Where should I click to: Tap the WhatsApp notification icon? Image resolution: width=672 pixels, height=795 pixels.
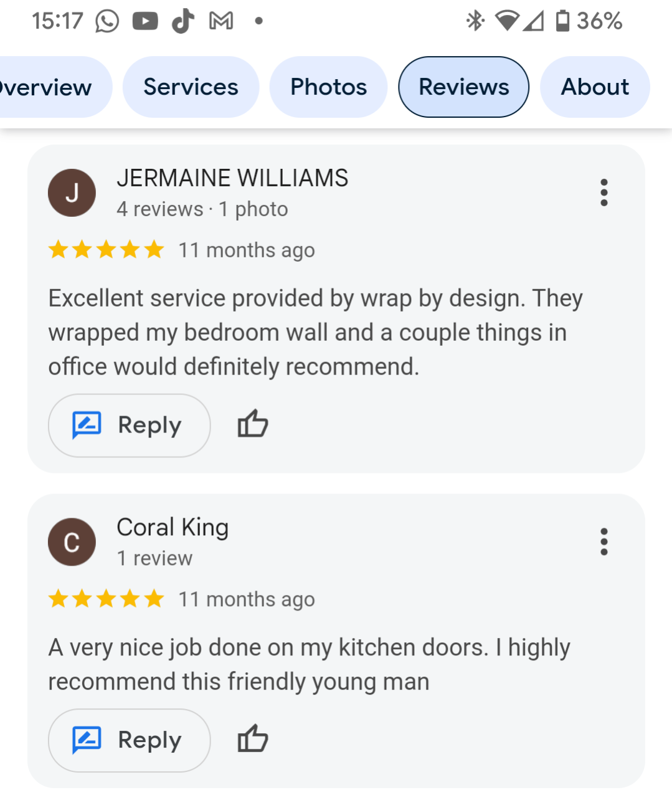coord(107,21)
